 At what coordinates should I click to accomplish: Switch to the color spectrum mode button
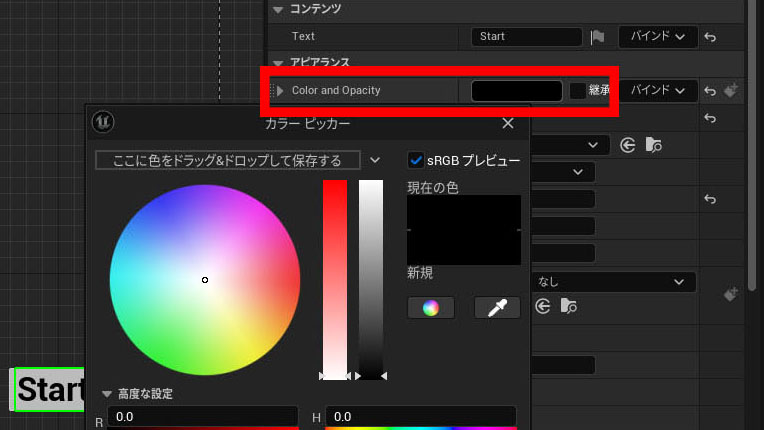[x=431, y=308]
